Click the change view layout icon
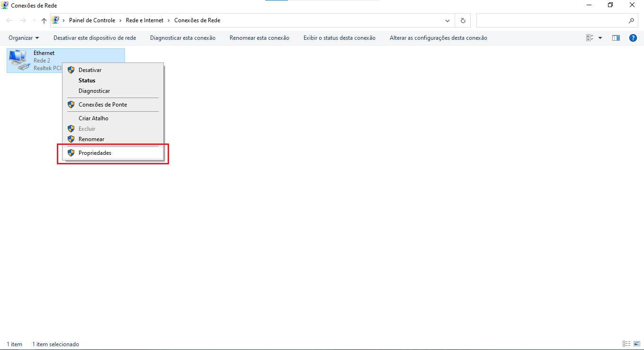644x350 pixels. pyautogui.click(x=590, y=38)
